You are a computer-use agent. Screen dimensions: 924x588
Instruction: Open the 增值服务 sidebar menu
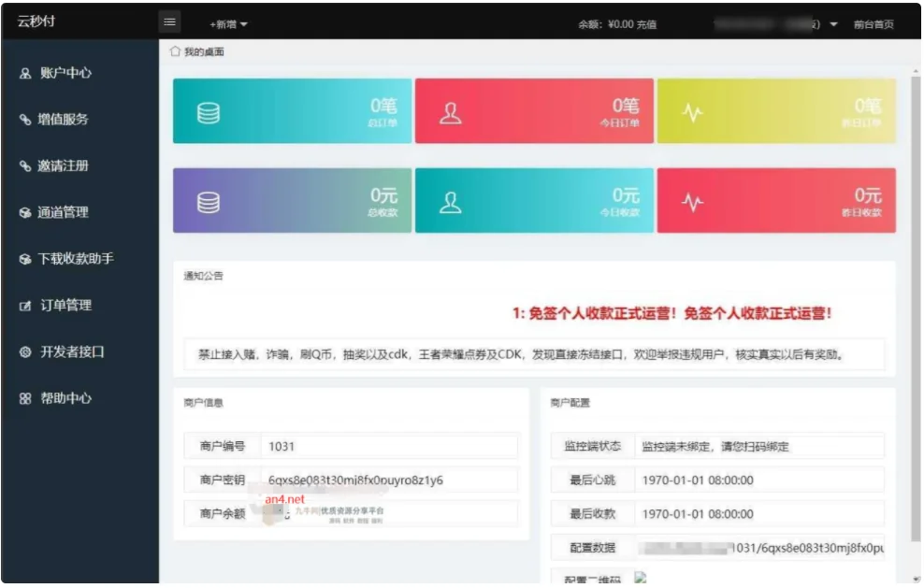click(x=63, y=120)
